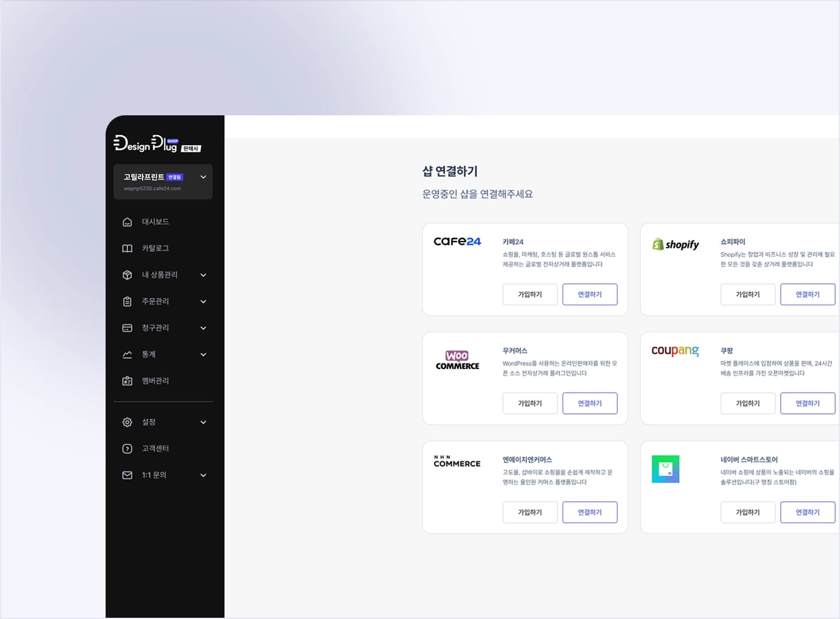The height and width of the screenshot is (619, 840).
Task: Expand the 통계 submenu chevron
Action: (x=203, y=354)
